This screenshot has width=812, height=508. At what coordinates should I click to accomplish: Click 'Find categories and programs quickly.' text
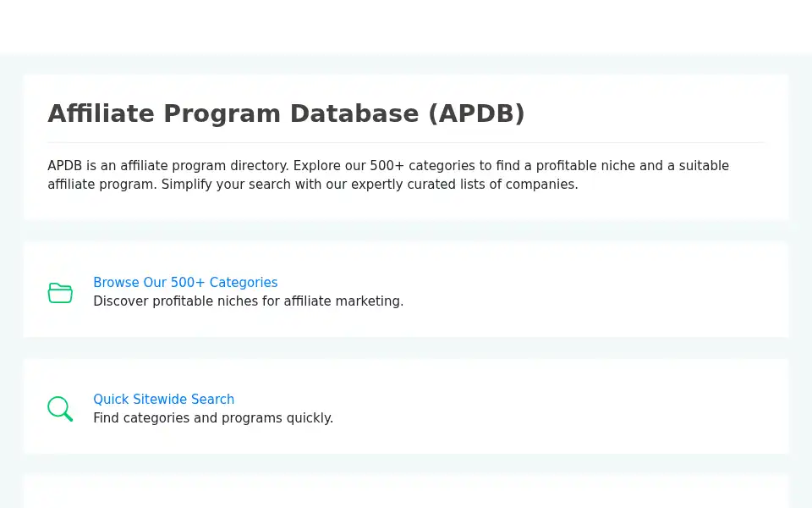(x=213, y=417)
